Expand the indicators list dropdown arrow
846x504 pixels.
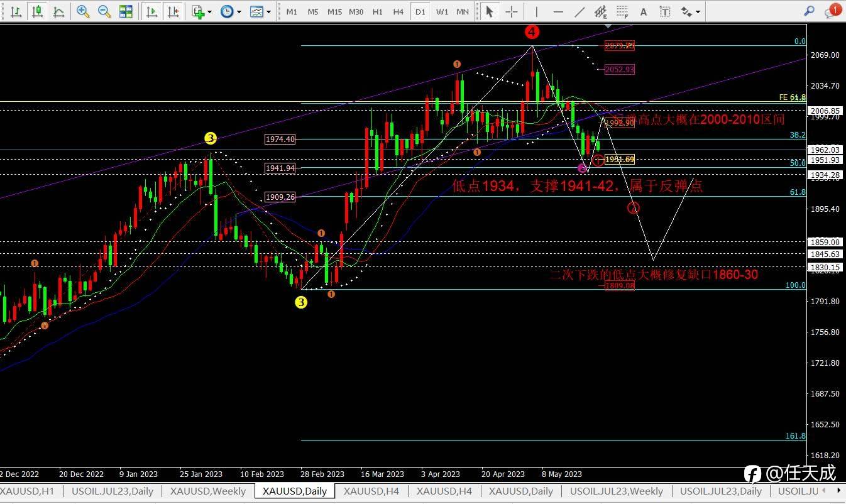coord(210,11)
